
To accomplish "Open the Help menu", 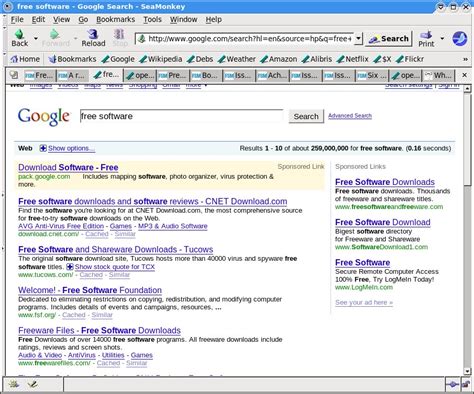I will pyautogui.click(x=213, y=19).
